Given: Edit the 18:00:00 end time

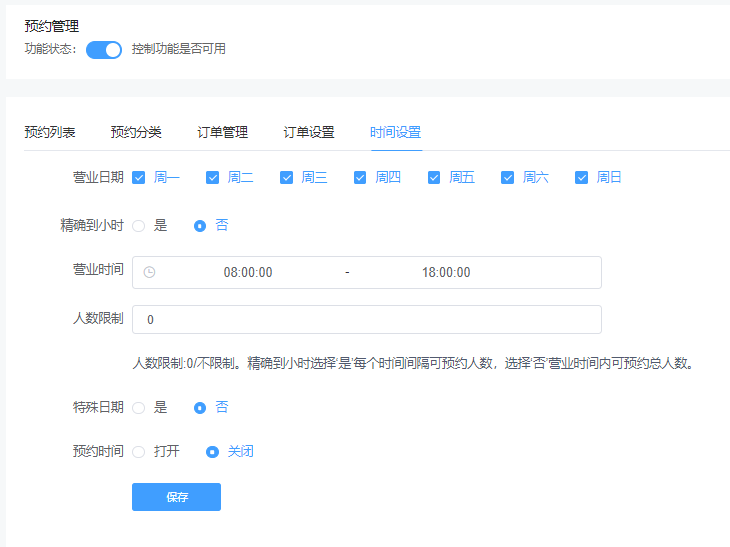Looking at the screenshot, I should pos(446,272).
